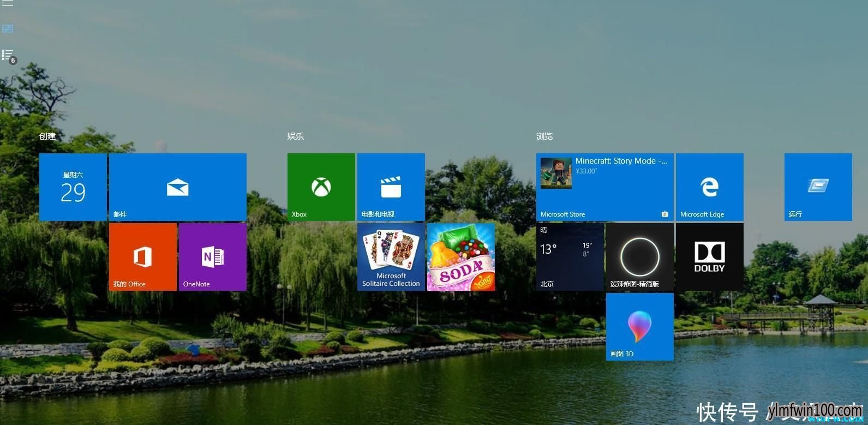The width and height of the screenshot is (868, 425).
Task: Open Microsoft Store tile
Action: pyautogui.click(x=605, y=187)
